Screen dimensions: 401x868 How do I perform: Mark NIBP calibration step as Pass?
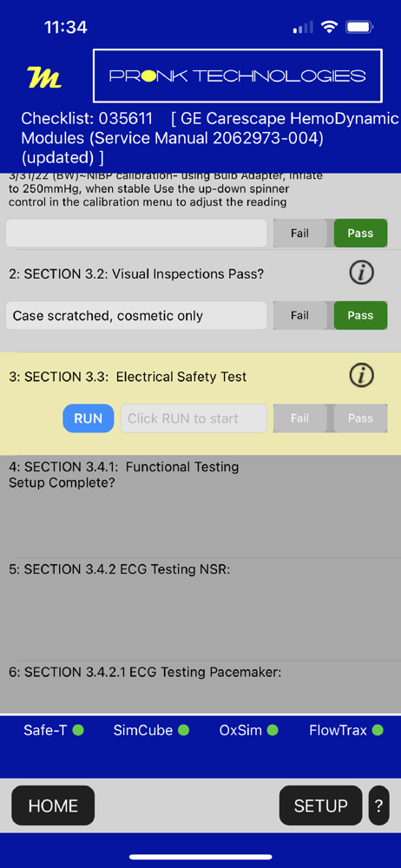(x=360, y=233)
